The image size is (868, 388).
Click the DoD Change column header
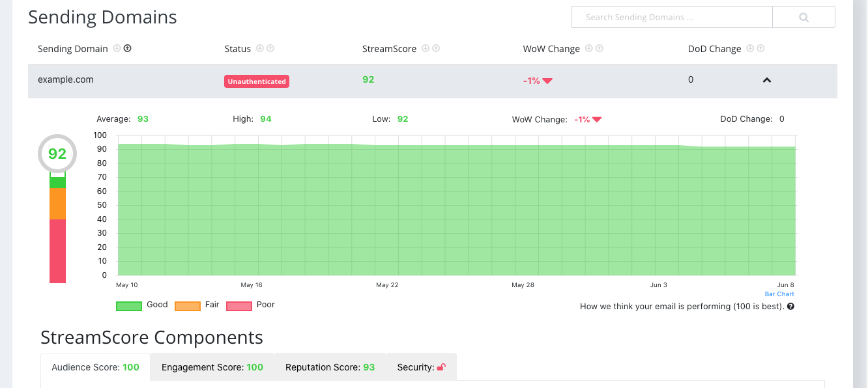[x=715, y=49]
